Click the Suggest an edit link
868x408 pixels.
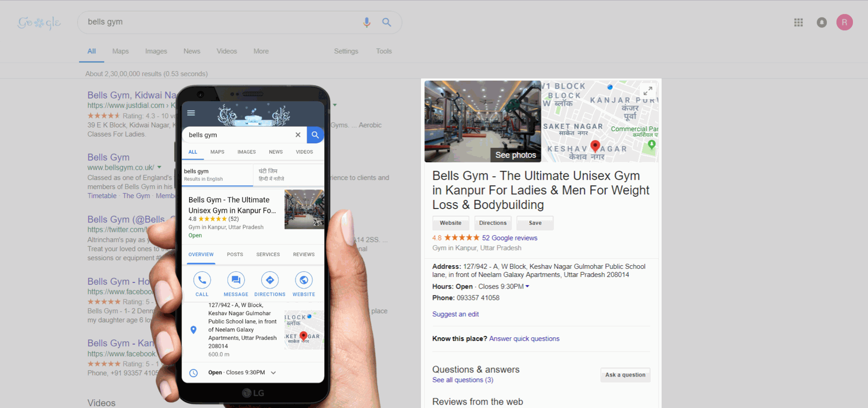(455, 314)
